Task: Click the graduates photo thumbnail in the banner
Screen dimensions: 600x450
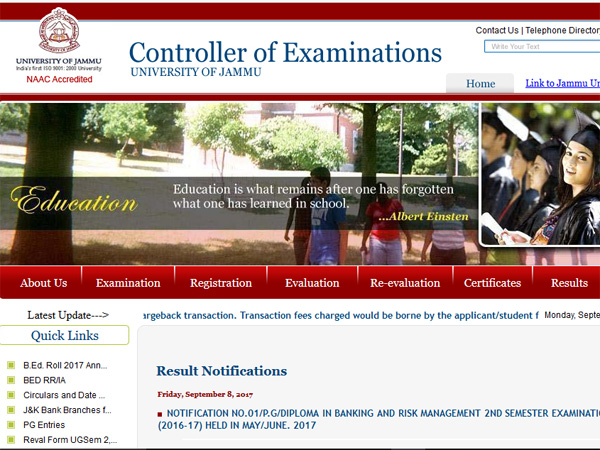Action: [x=540, y=175]
